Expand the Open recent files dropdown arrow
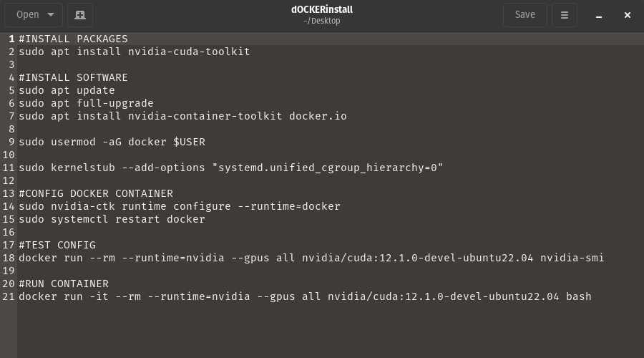Screen dimensions: 644x358 pyautogui.click(x=51, y=14)
